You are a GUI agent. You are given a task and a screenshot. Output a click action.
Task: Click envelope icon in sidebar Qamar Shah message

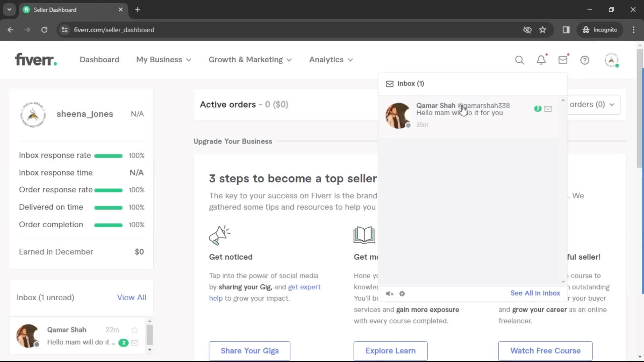pyautogui.click(x=135, y=343)
